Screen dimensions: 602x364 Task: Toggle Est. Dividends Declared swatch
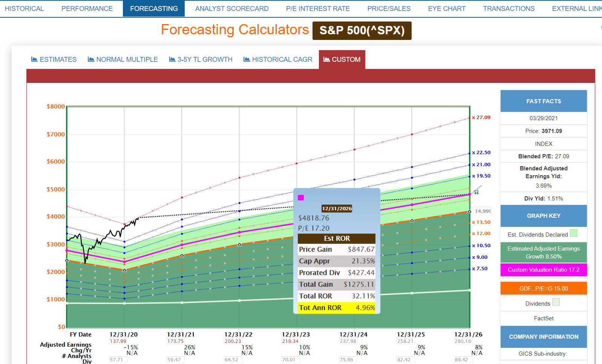(x=574, y=233)
